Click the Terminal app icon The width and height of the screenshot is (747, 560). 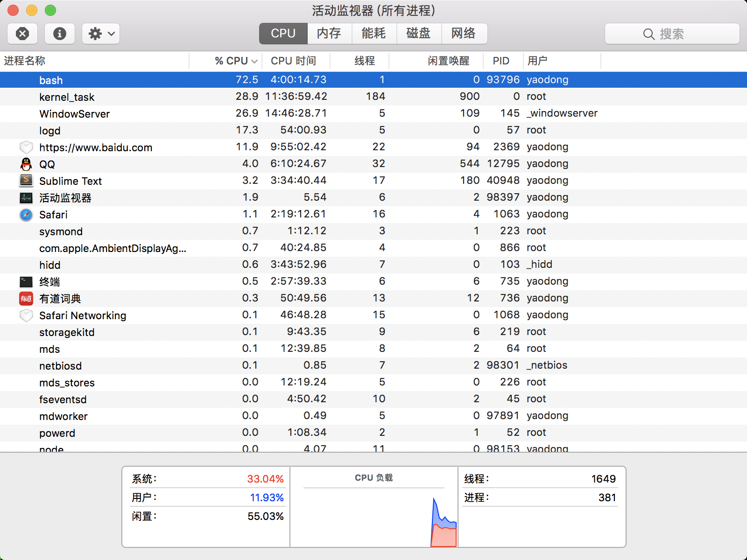tap(26, 282)
